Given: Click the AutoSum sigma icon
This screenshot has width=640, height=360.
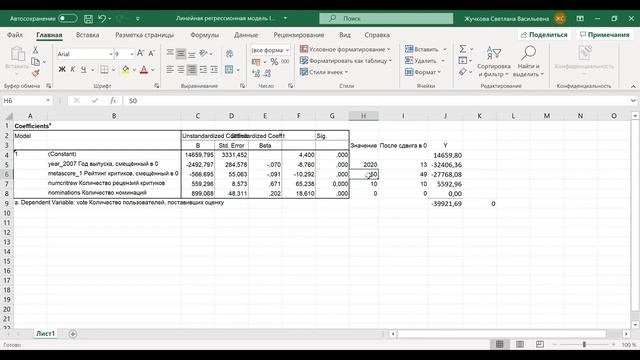Looking at the screenshot, I should coord(462,49).
